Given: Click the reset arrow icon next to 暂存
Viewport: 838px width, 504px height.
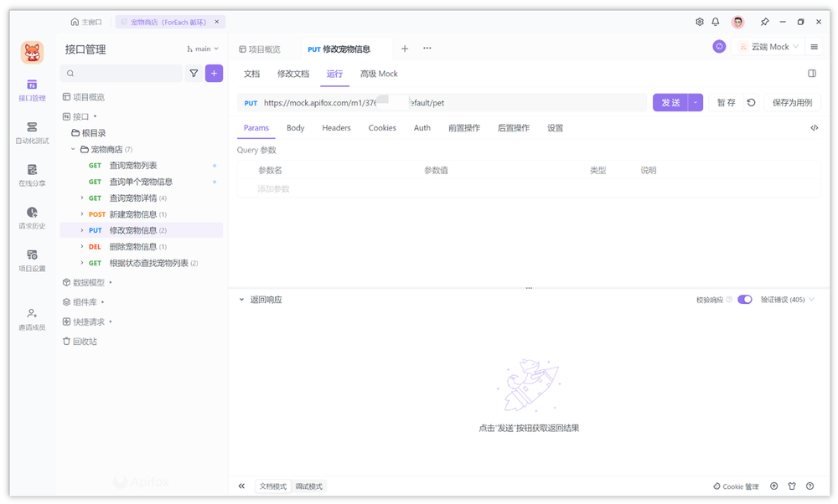Looking at the screenshot, I should [751, 102].
